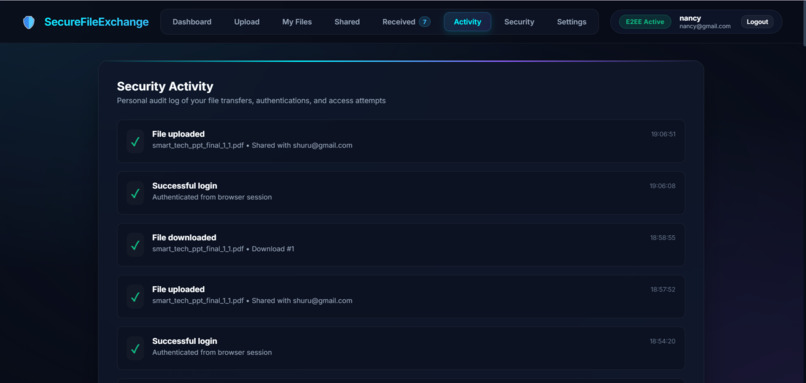Click the Logout button
This screenshot has height=383, width=806.
[757, 22]
